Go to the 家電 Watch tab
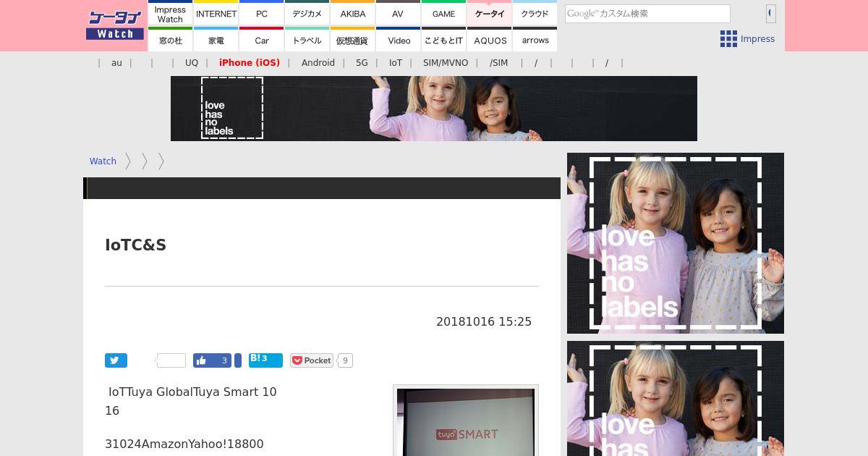Viewport: 868px width, 456px height. pos(216,40)
